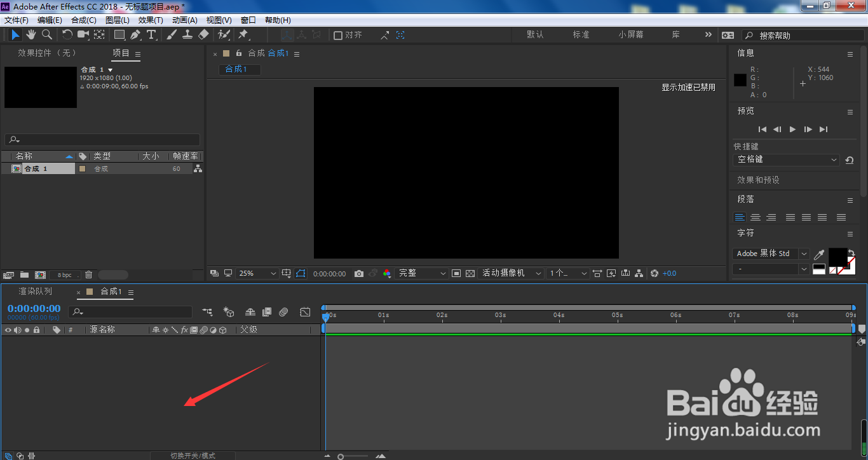Click the timeline zoom slider handle

tap(341, 456)
